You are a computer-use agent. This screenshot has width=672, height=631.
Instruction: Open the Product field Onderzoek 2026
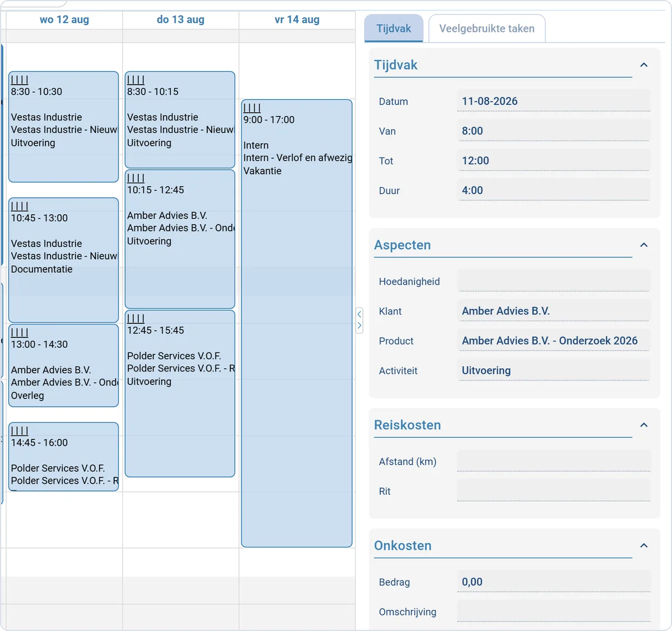coord(554,340)
